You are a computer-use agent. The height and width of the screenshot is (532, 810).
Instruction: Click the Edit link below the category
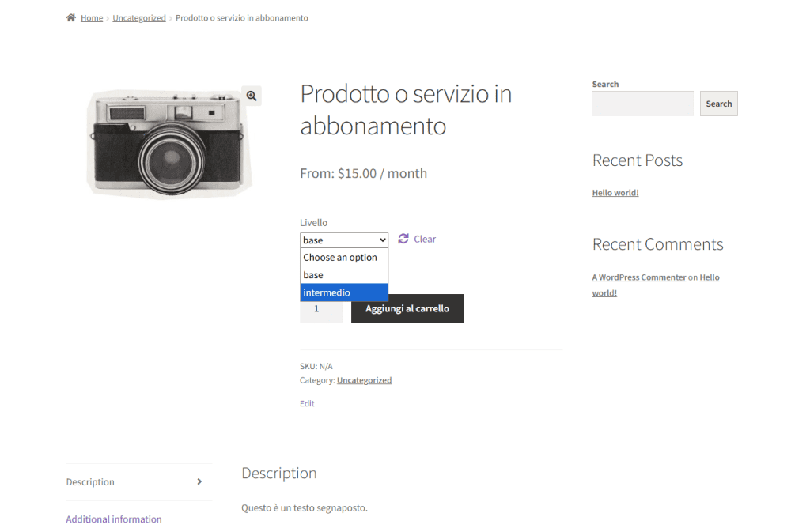tap(307, 403)
